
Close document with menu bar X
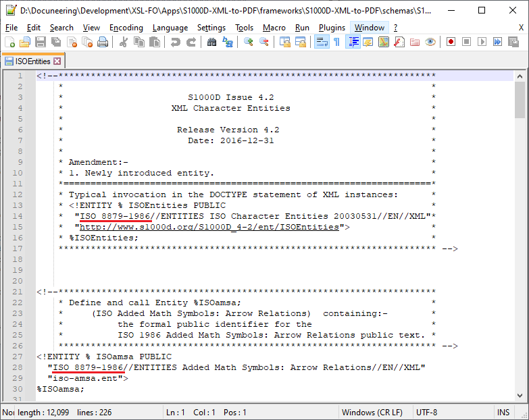click(521, 28)
